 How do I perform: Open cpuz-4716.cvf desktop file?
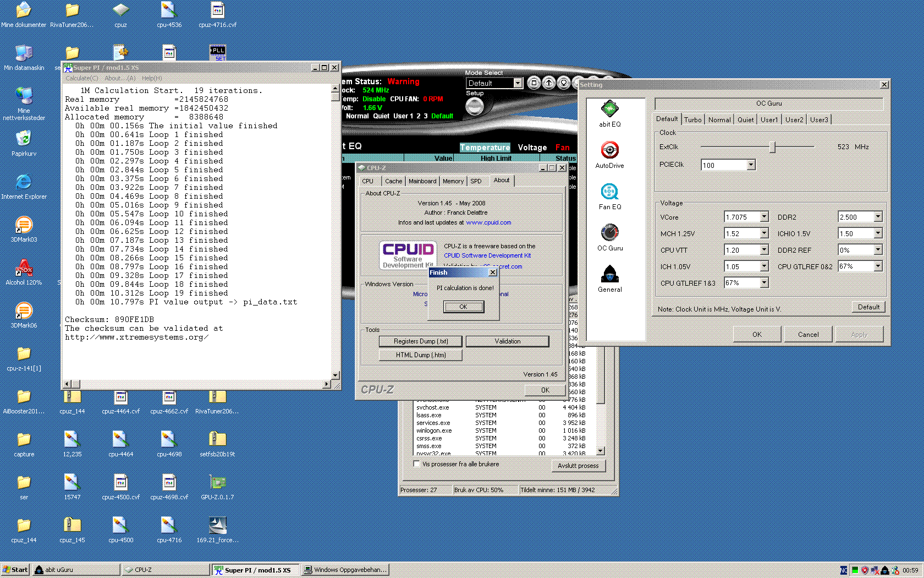[x=217, y=15]
